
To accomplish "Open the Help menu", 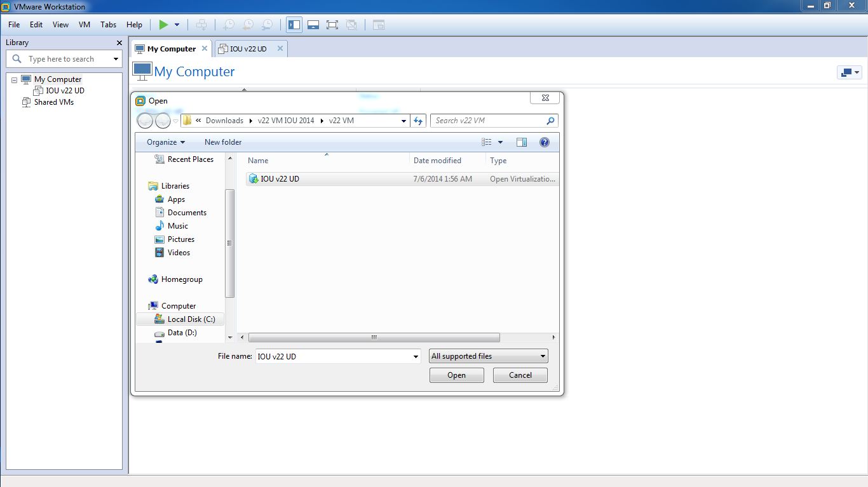I will 134,25.
